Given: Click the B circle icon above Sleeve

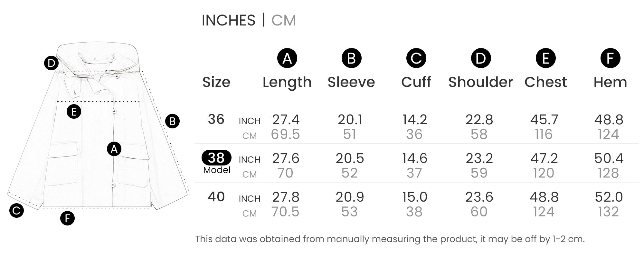Looking at the screenshot, I should click(x=352, y=58).
